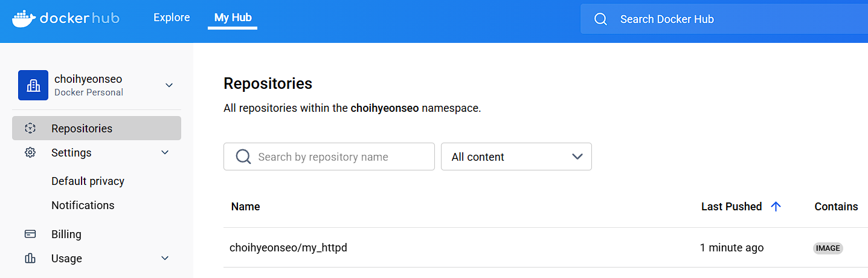Sort by the Last Pushed column header
This screenshot has width=868, height=278.
(731, 206)
